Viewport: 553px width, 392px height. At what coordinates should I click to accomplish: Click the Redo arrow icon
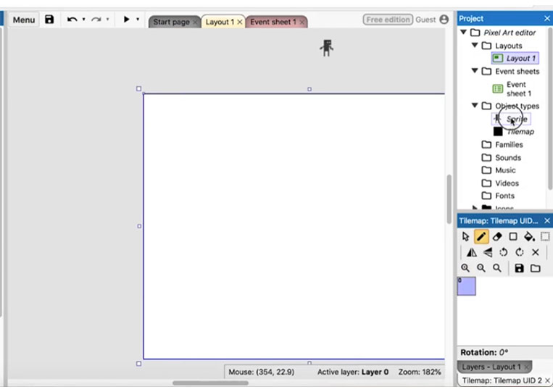coord(96,20)
